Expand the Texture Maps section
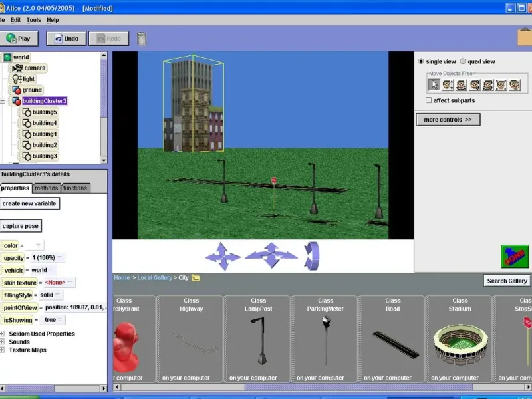Image resolution: width=532 pixels, height=399 pixels. point(2,350)
